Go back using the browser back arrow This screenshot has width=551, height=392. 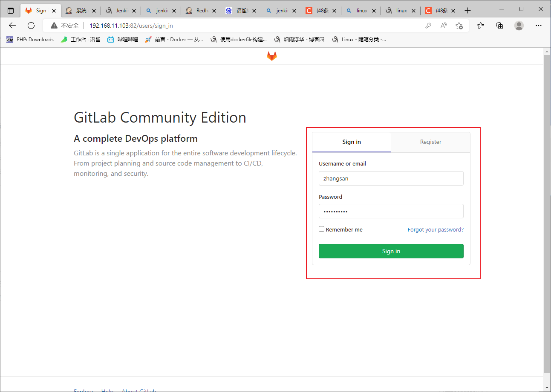click(12, 26)
